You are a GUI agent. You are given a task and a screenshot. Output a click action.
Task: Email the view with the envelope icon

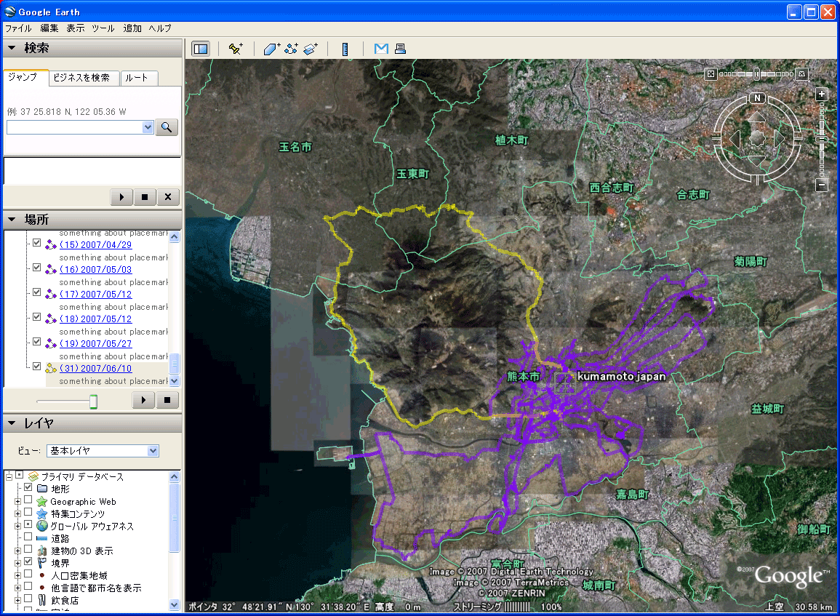(x=381, y=49)
